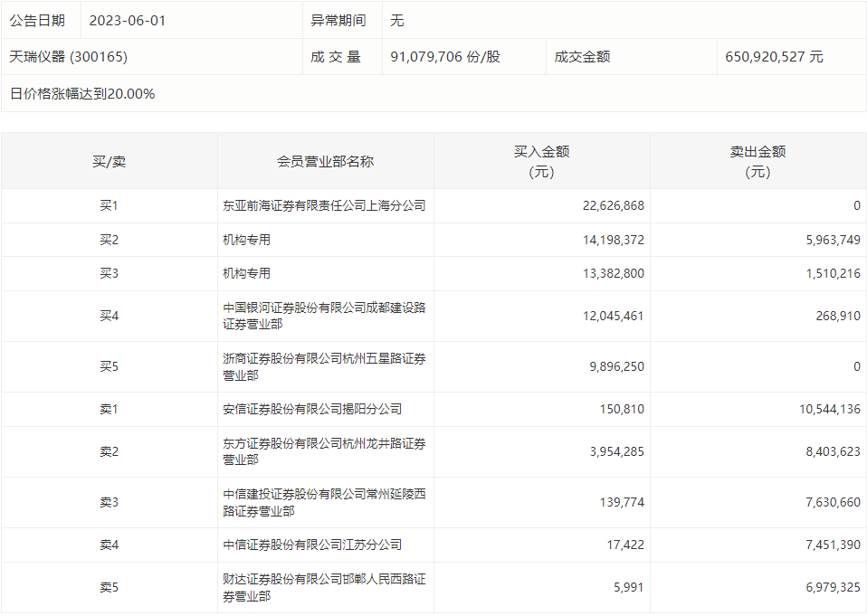Click the 买/卖 column header

point(109,161)
